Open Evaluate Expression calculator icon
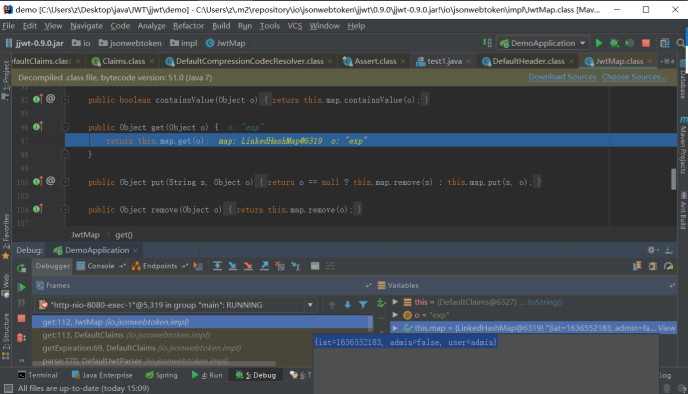 pyautogui.click(x=315, y=266)
